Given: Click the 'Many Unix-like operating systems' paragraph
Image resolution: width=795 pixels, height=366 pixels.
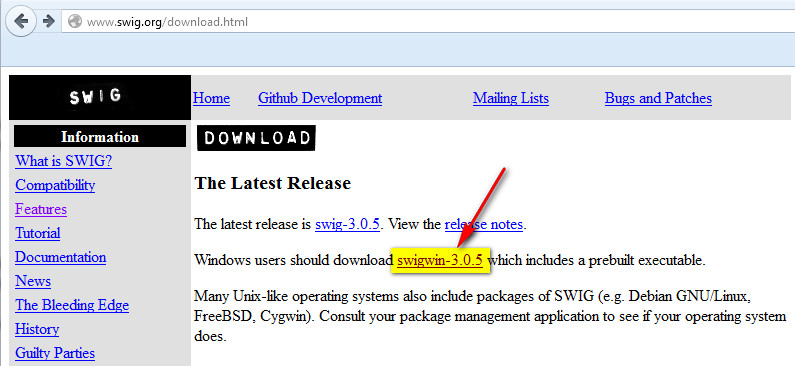Looking at the screenshot, I should click(490, 316).
